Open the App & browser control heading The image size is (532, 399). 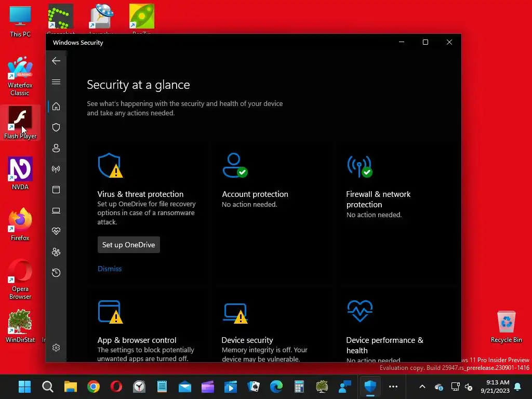(x=137, y=340)
